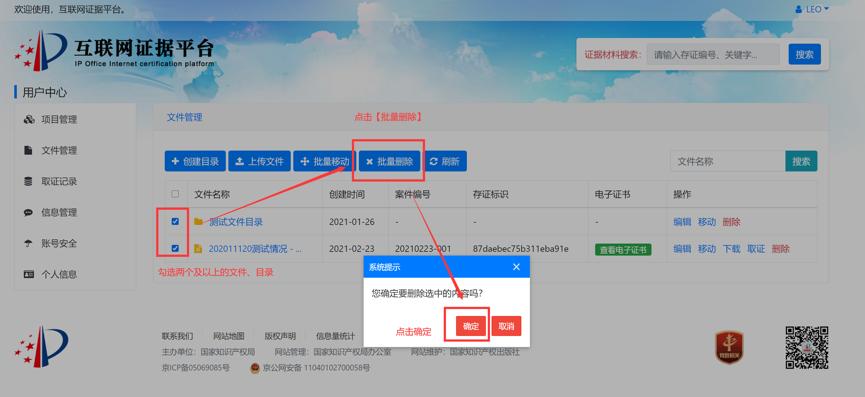865x397 pixels.
Task: Click the QR code in the footer
Action: point(807,347)
